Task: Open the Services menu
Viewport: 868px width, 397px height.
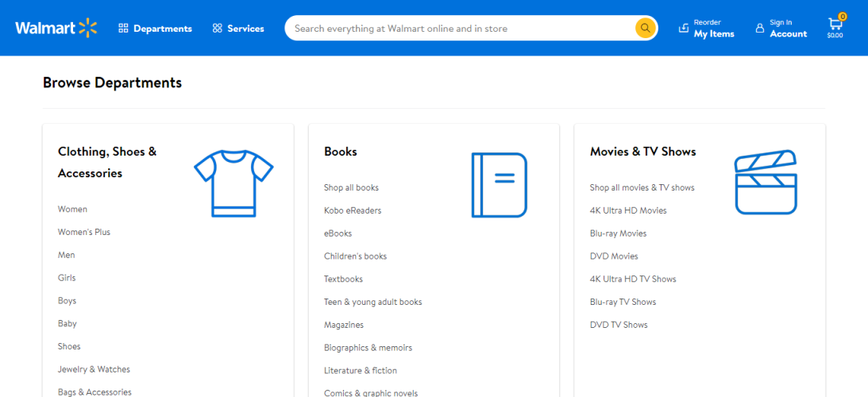Action: [x=238, y=29]
